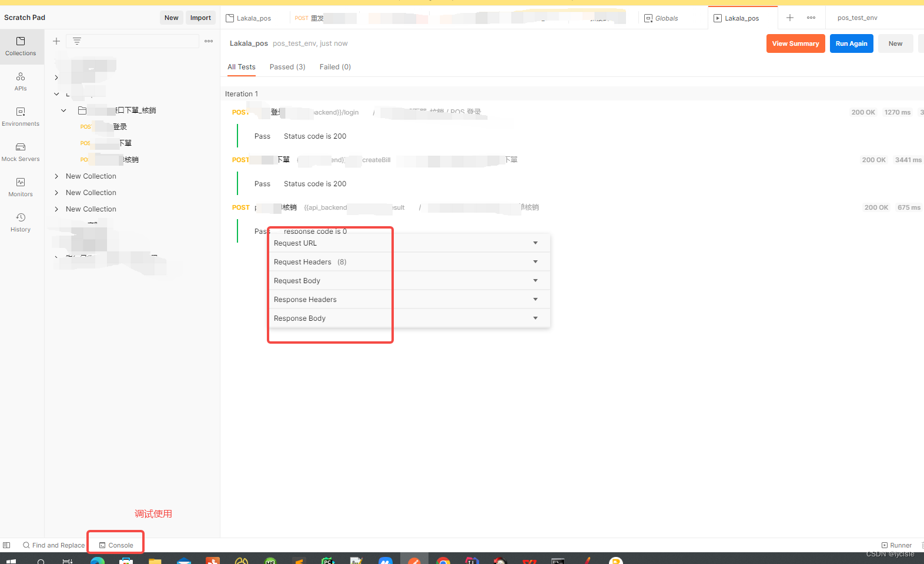Open the collections three-dot options menu
Viewport: 924px width, 564px height.
coord(209,41)
